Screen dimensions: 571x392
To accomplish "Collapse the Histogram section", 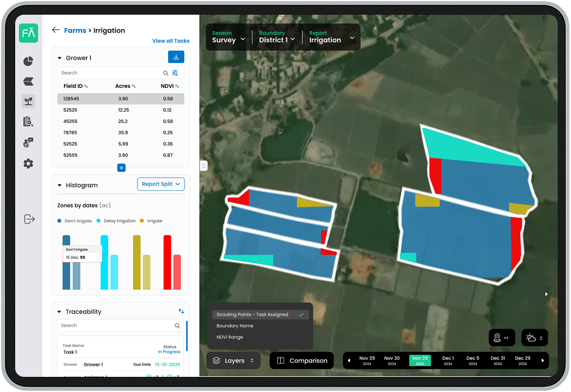I will point(60,185).
